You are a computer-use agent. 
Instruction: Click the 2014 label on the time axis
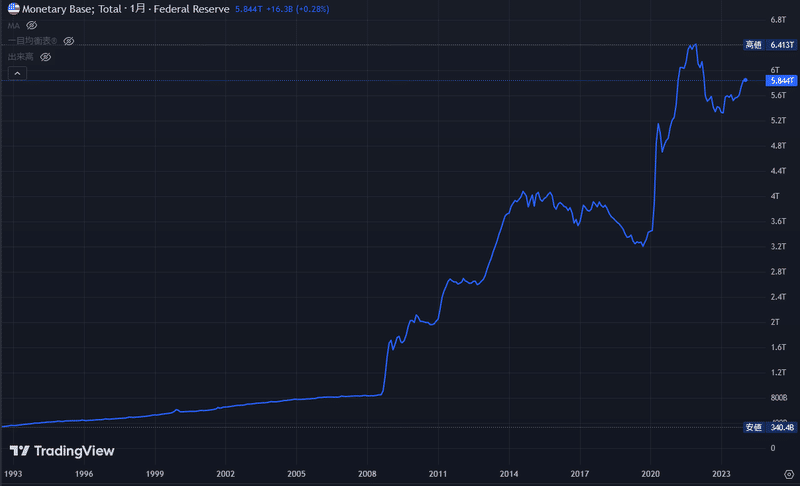[x=509, y=474]
